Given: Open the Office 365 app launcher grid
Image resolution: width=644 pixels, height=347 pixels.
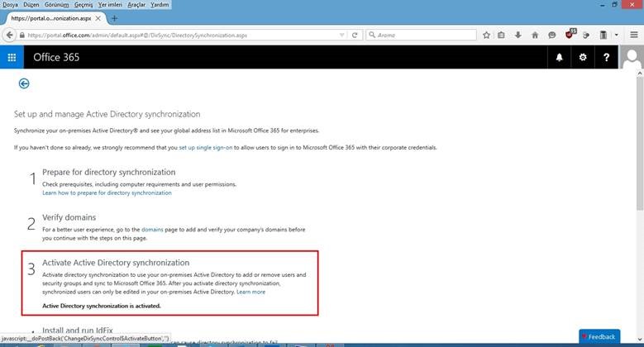Looking at the screenshot, I should click(x=12, y=57).
